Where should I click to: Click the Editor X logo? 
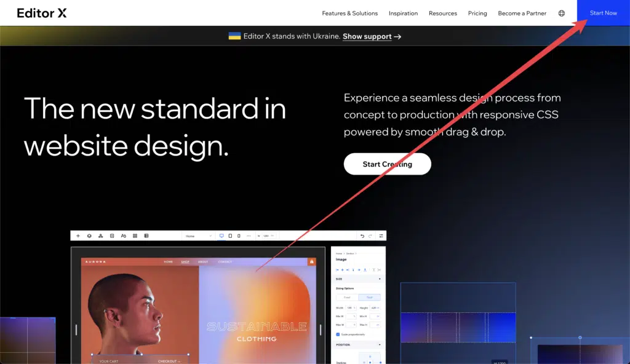(x=42, y=14)
